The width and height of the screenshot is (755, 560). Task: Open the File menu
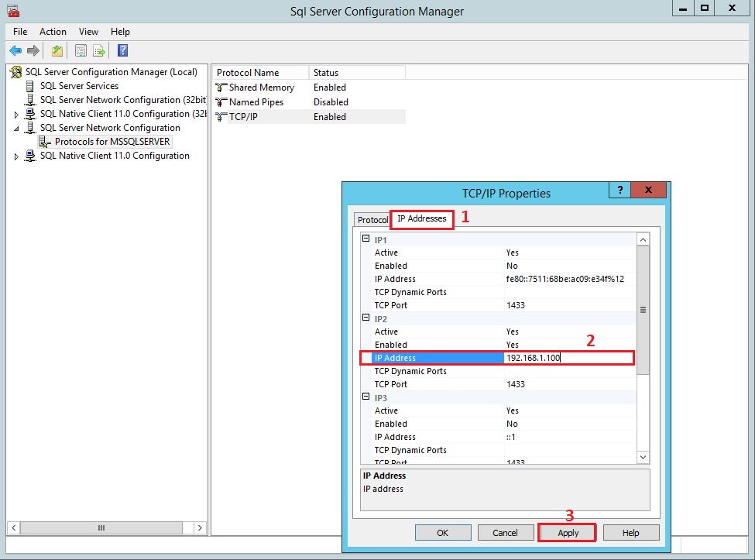coord(20,32)
